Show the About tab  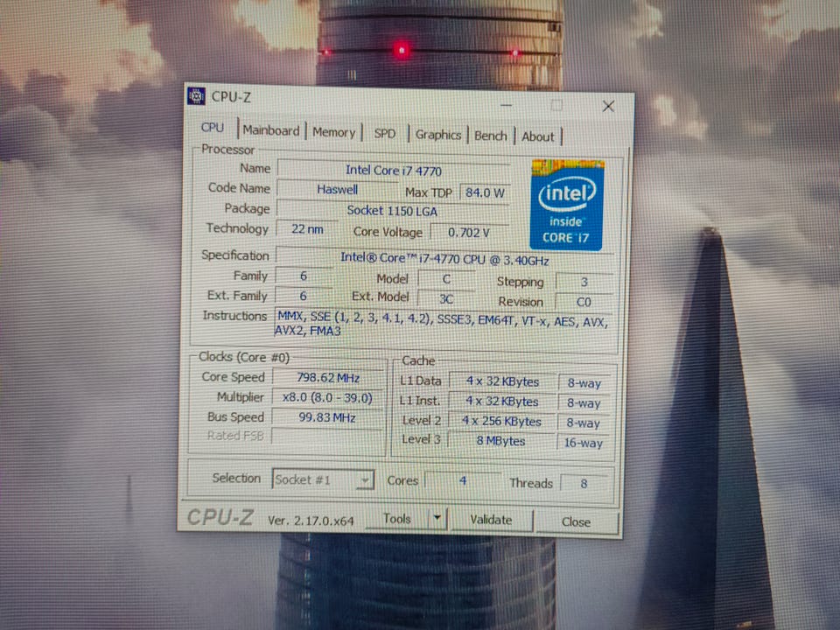[538, 137]
